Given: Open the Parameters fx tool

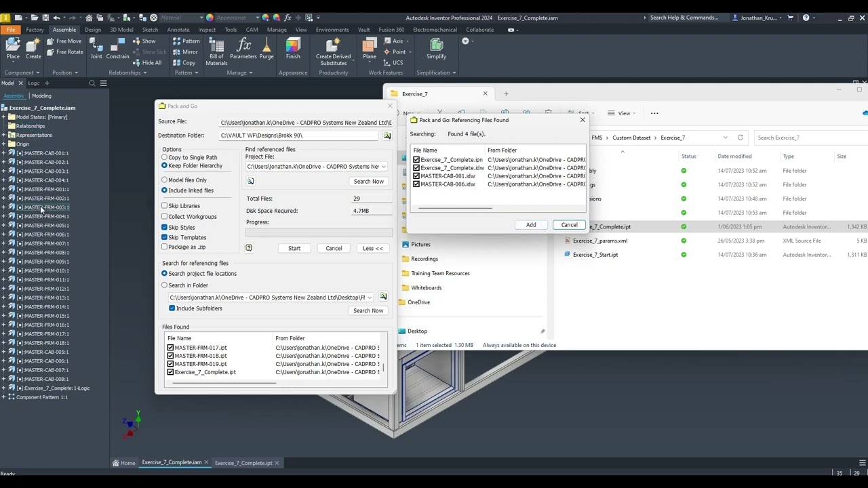Looking at the screenshot, I should tap(243, 49).
